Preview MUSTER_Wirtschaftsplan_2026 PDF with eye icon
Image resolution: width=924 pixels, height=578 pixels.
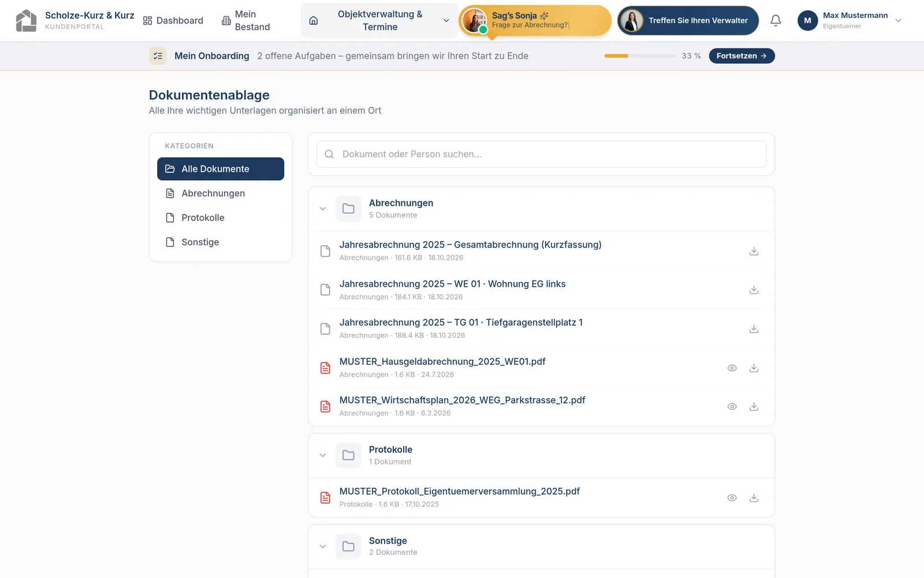tap(732, 407)
